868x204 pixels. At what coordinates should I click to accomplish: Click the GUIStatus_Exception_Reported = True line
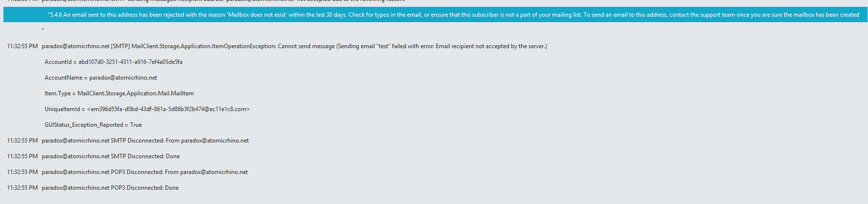pos(93,125)
